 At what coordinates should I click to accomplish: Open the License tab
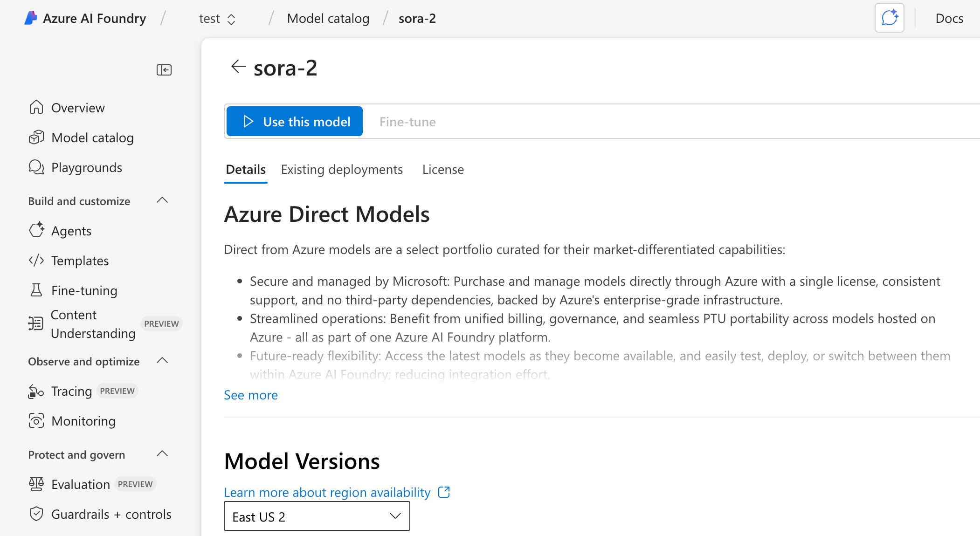coord(442,169)
